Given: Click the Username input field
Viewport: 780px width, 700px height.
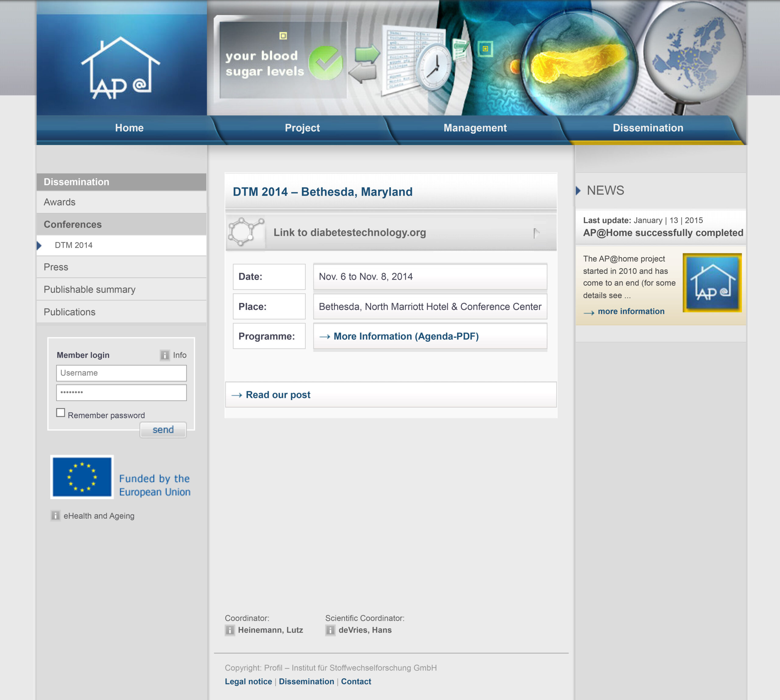Looking at the screenshot, I should 122,373.
